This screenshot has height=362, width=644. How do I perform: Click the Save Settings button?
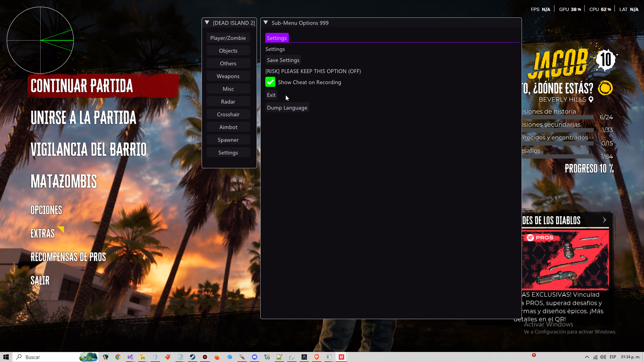pos(283,60)
